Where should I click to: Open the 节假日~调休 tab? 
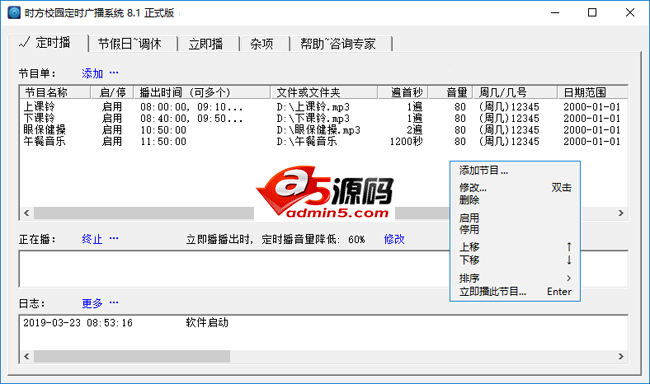[130, 44]
